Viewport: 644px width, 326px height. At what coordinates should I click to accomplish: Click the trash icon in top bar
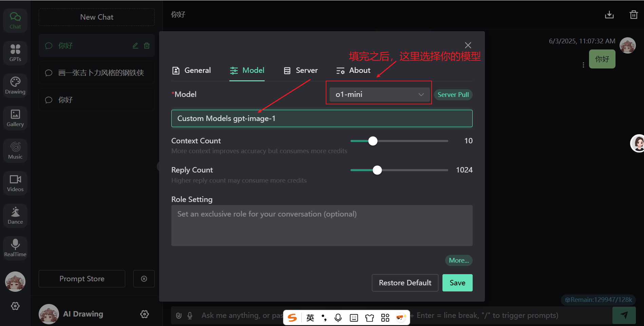(633, 15)
